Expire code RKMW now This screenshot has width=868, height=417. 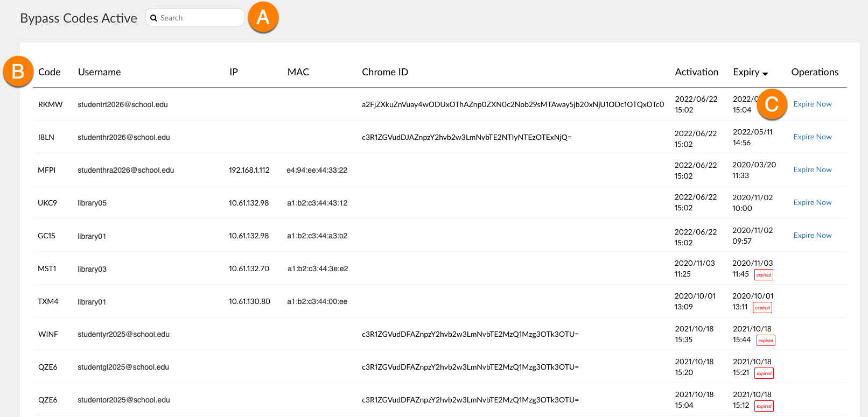coord(812,104)
